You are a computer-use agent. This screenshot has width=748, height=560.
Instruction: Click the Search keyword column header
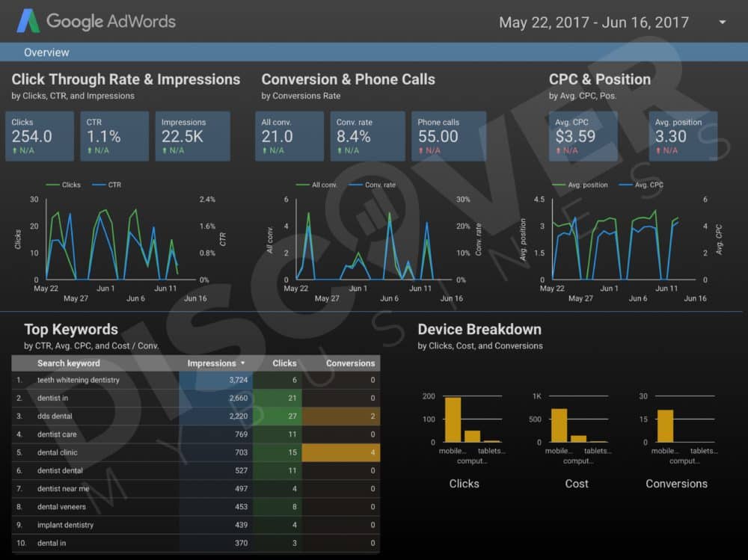pos(69,363)
